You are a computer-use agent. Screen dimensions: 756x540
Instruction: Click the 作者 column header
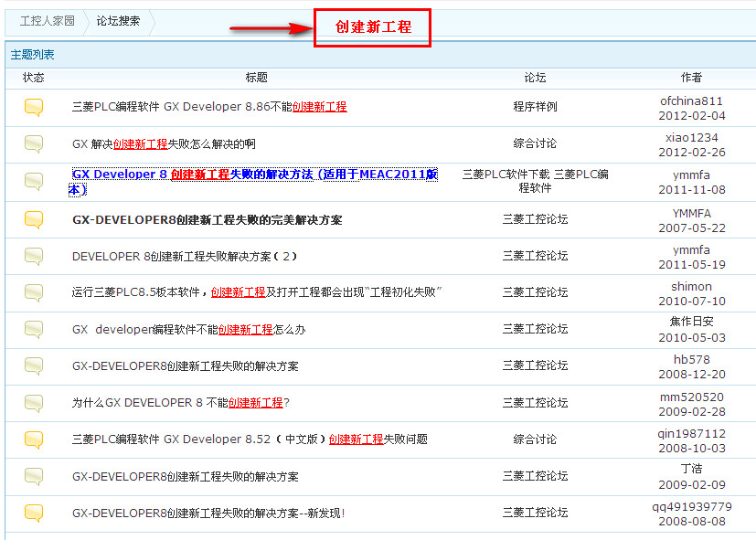691,78
